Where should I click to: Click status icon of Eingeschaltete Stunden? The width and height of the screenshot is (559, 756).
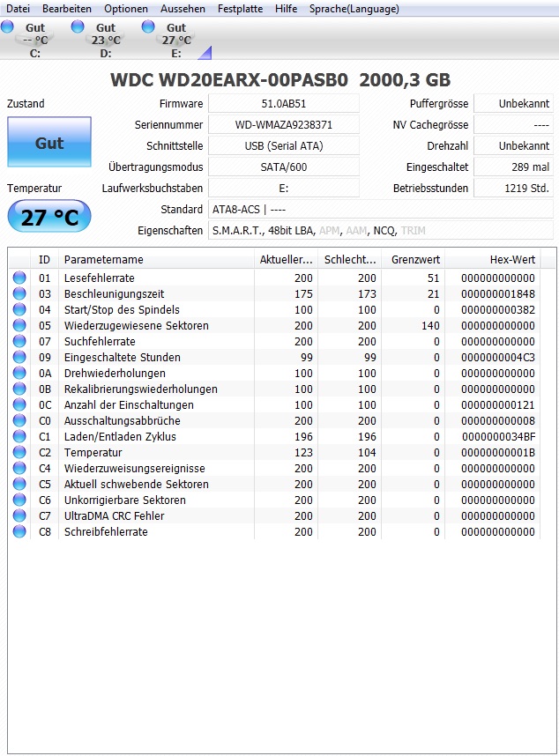19,357
